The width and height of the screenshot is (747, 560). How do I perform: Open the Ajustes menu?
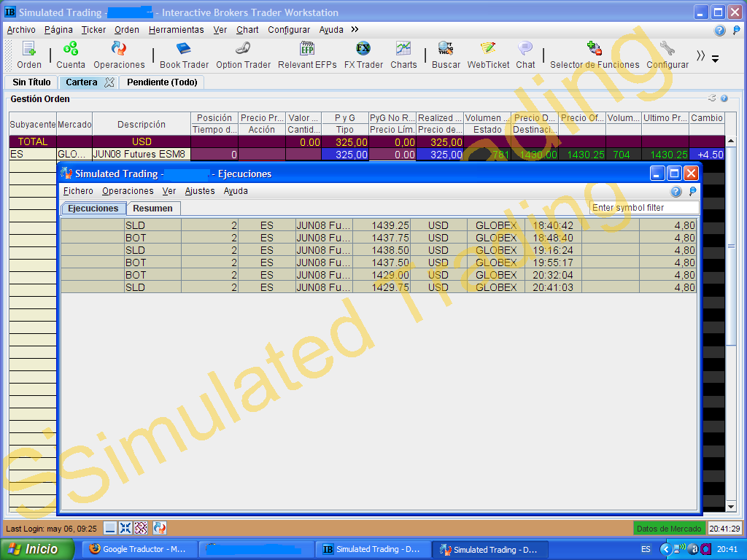click(200, 191)
